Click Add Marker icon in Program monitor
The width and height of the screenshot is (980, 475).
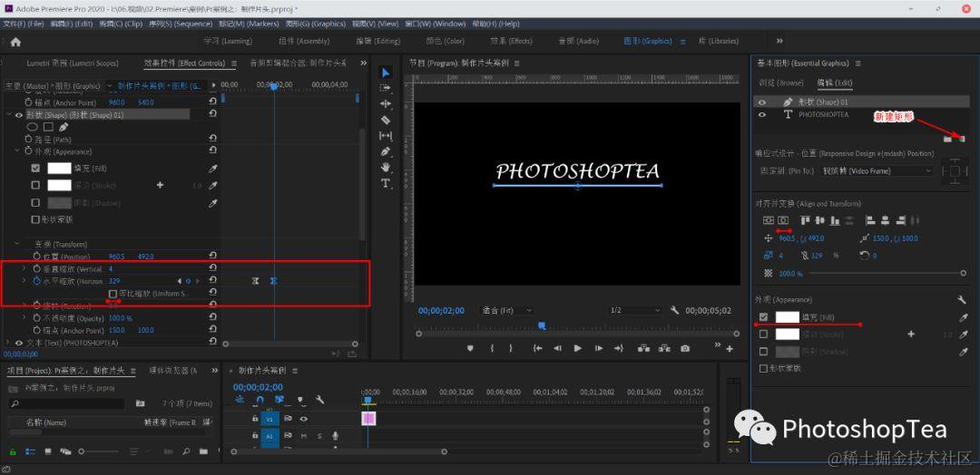pyautogui.click(x=471, y=348)
